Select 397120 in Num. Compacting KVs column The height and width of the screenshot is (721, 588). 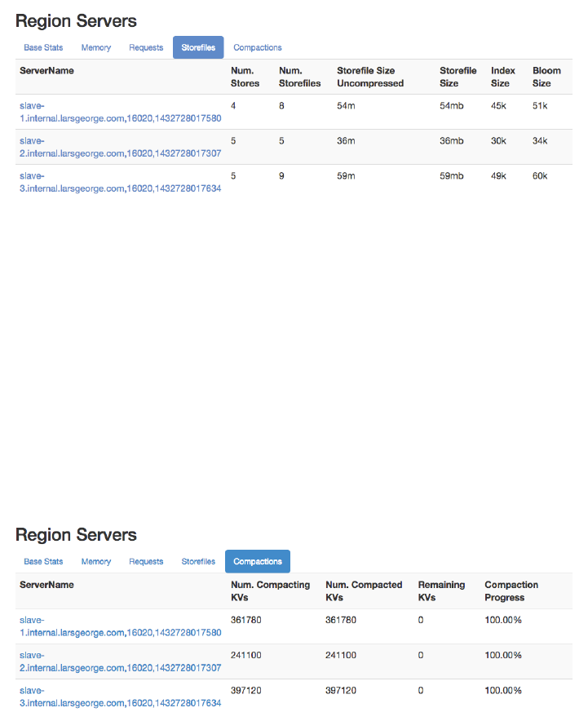(246, 690)
